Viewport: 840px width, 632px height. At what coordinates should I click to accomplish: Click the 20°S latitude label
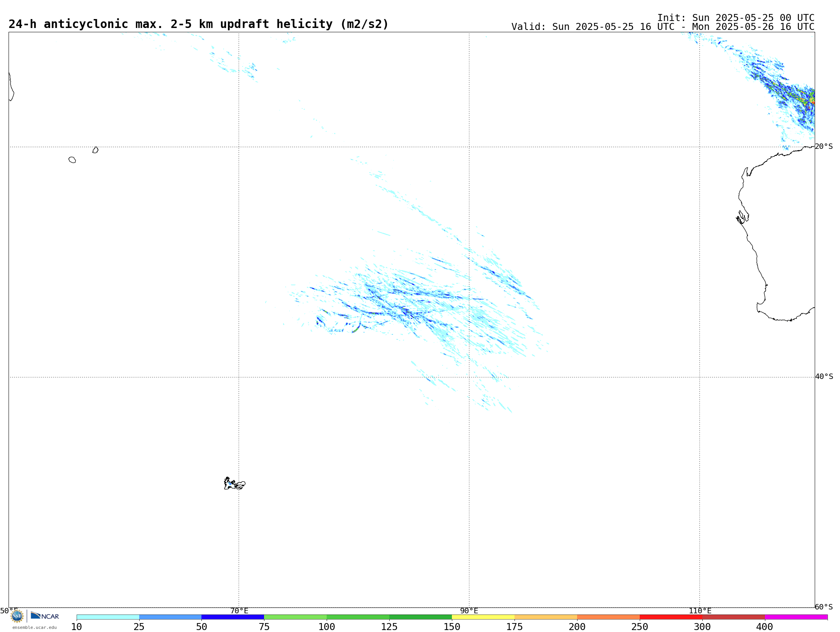[824, 147]
